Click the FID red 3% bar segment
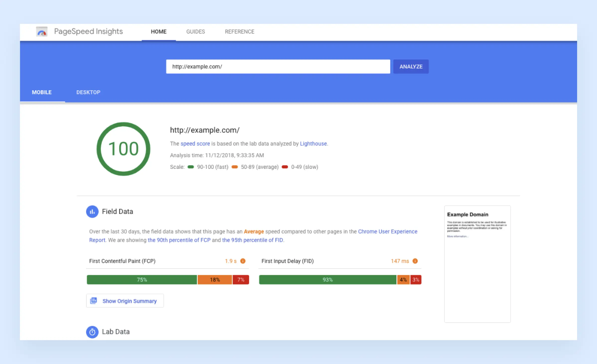The height and width of the screenshot is (364, 597). pos(416,280)
